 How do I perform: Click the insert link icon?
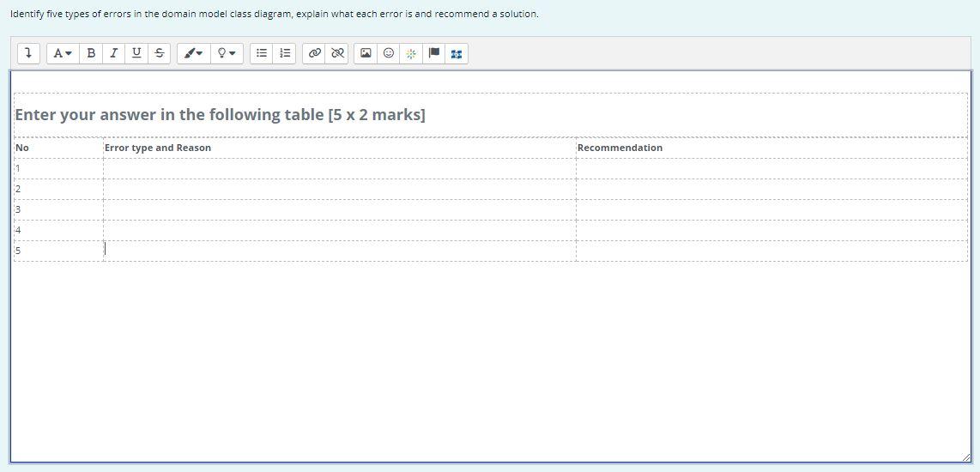click(x=314, y=54)
